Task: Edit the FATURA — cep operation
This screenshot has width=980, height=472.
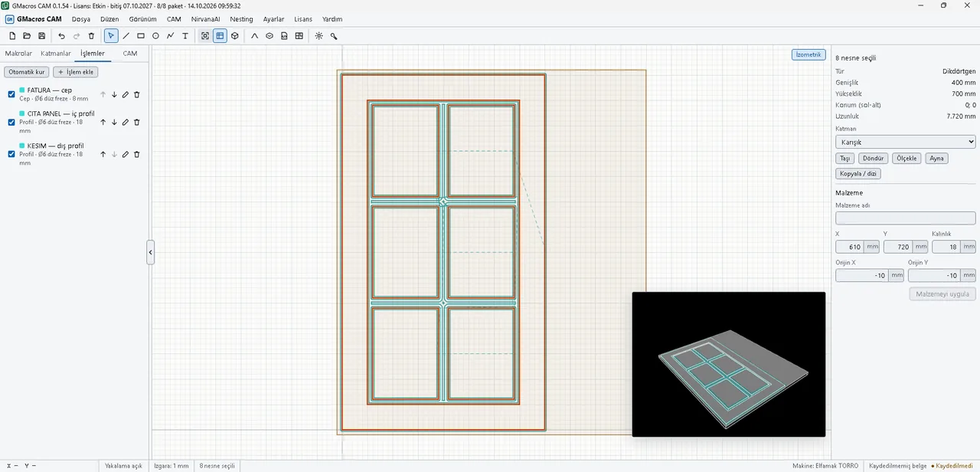Action: [x=126, y=94]
